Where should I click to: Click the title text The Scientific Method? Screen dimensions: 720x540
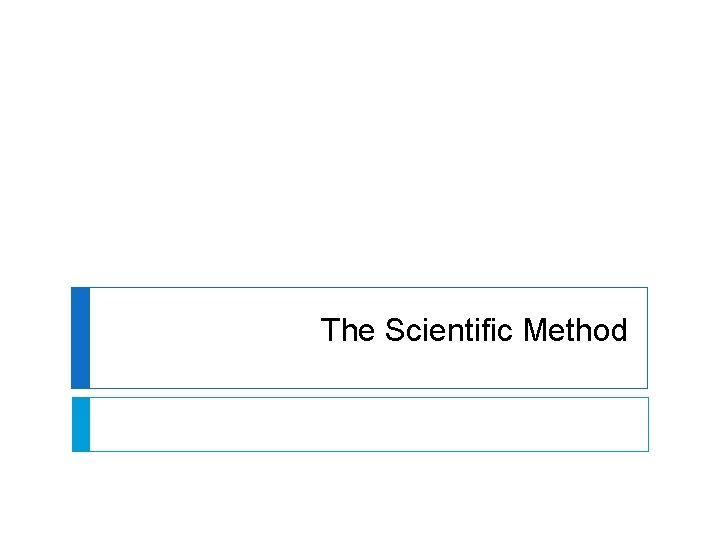click(473, 331)
